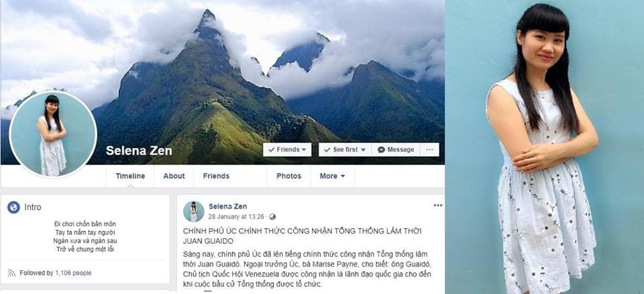644x294 pixels.
Task: Click the post author avatar thumbnail
Action: 193,211
